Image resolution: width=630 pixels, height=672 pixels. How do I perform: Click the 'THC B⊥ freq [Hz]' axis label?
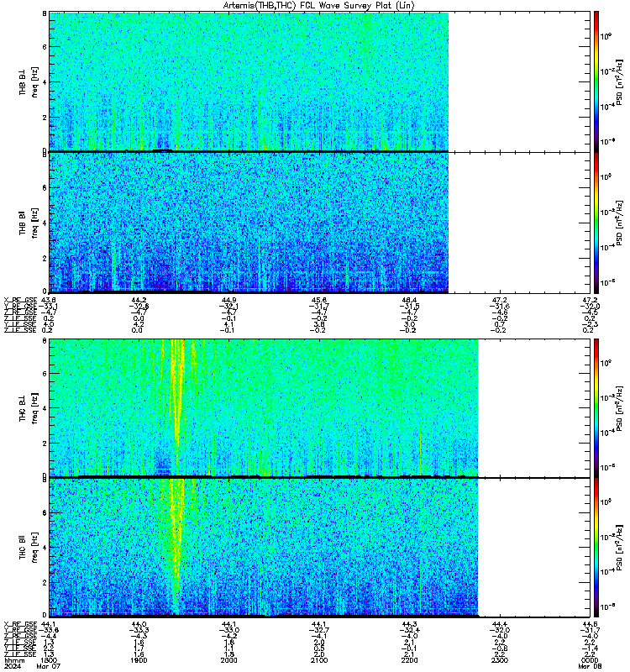point(29,407)
